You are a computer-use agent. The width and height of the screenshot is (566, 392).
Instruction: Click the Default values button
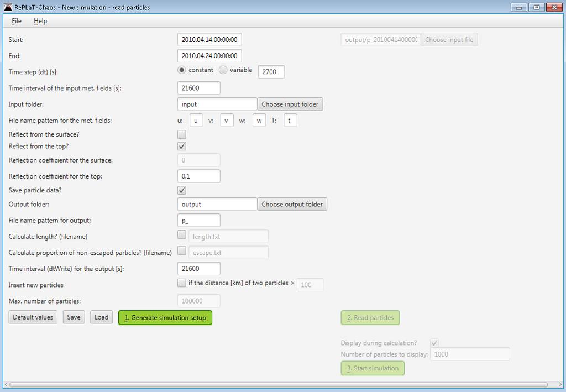click(33, 317)
